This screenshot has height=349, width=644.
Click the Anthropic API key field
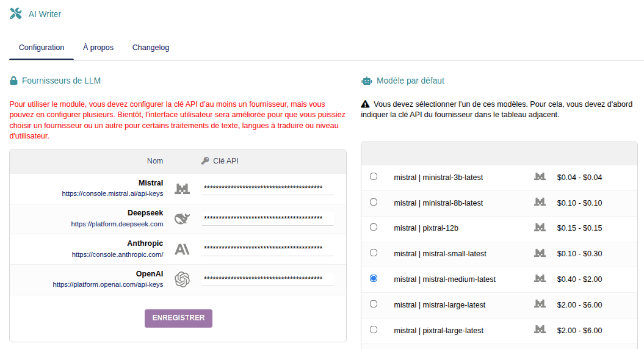[x=267, y=249]
